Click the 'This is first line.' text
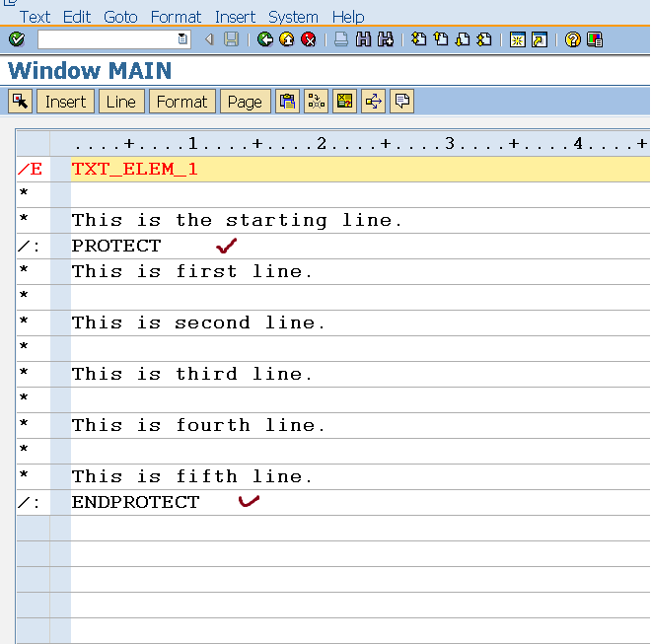Viewport: 651px width, 644px height. pos(191,271)
